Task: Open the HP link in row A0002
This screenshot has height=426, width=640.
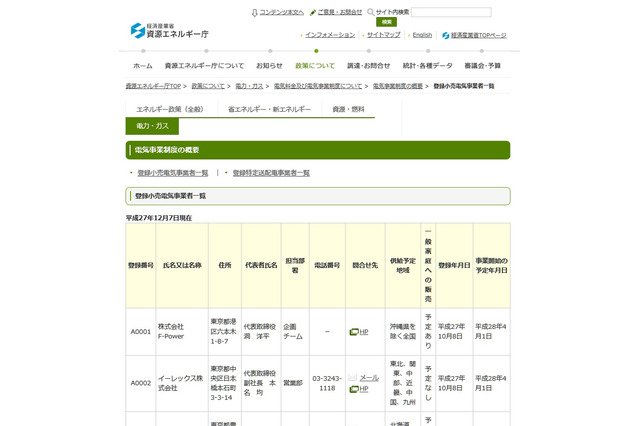Action: tap(364, 389)
